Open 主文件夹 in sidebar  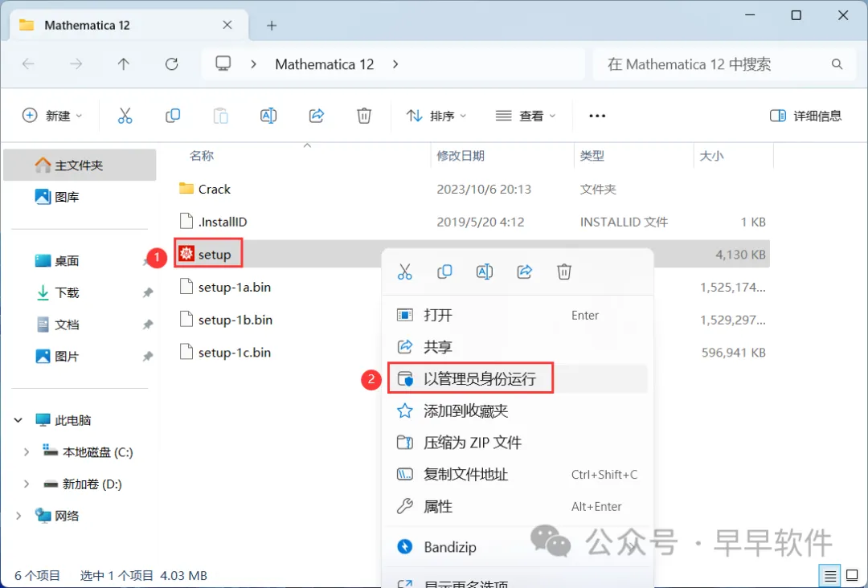coord(80,165)
